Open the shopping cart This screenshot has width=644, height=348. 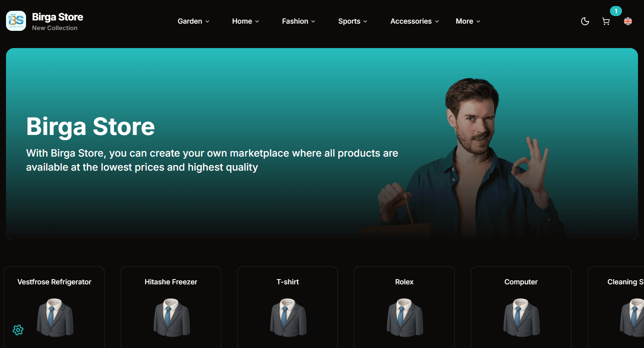[x=606, y=21]
